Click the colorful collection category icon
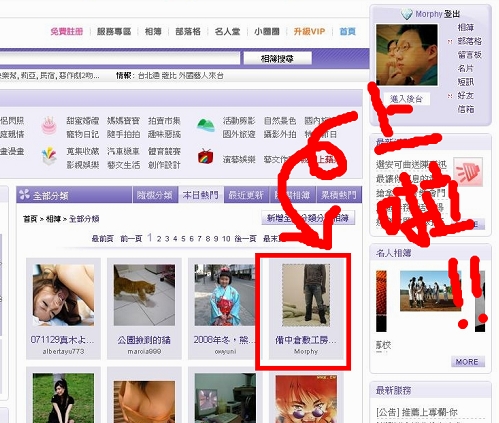Viewport: 499px width, 423px height. [49, 156]
